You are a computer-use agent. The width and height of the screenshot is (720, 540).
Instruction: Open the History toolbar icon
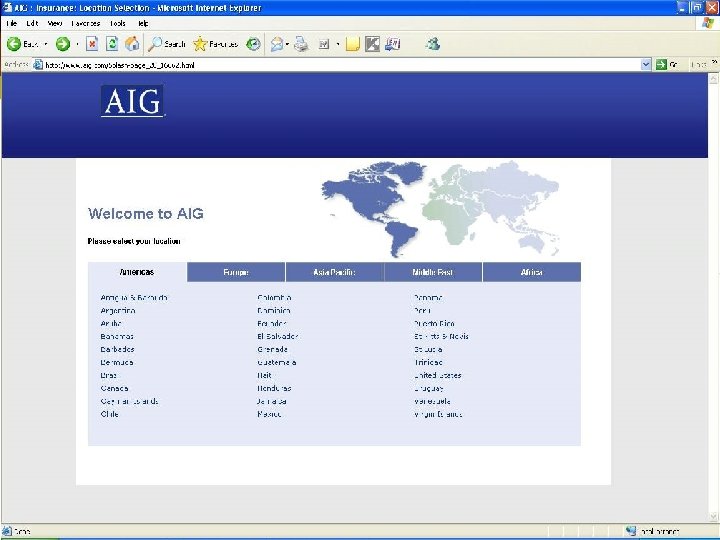[253, 44]
